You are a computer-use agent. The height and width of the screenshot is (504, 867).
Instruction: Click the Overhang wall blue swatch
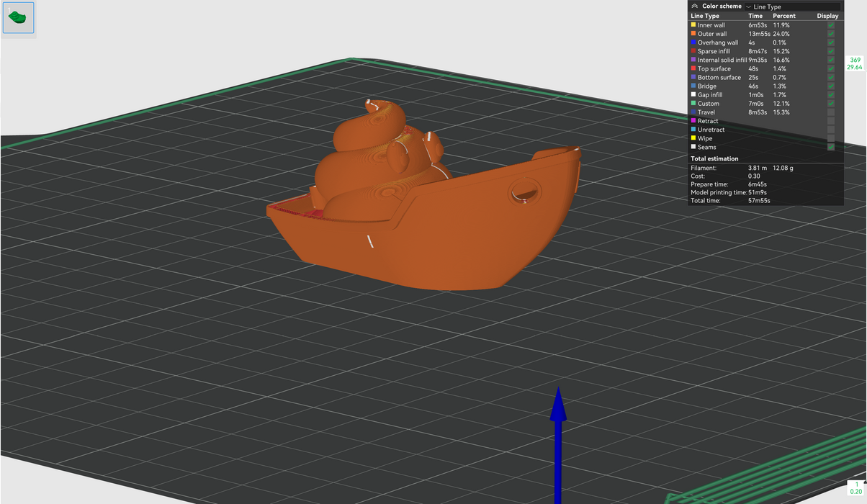pos(693,43)
